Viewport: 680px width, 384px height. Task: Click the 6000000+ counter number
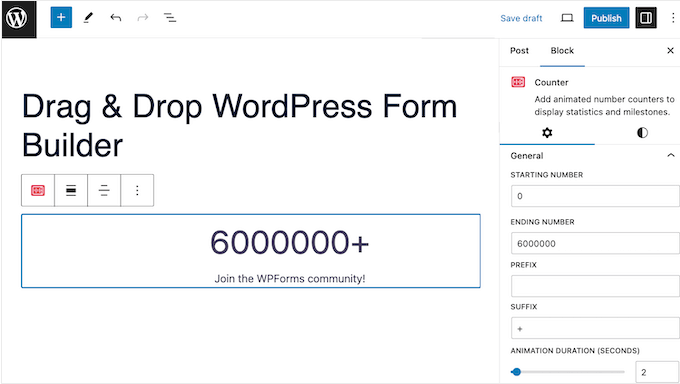(x=290, y=242)
